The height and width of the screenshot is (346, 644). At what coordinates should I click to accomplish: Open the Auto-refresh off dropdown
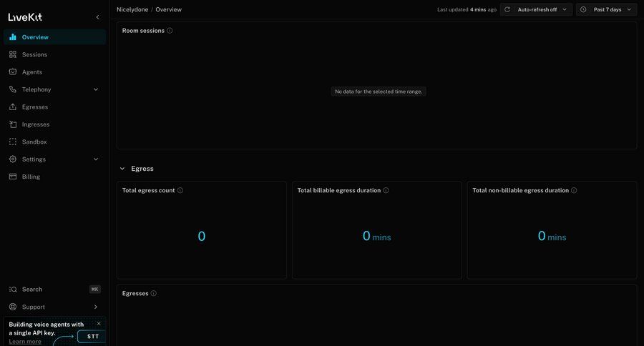536,9
